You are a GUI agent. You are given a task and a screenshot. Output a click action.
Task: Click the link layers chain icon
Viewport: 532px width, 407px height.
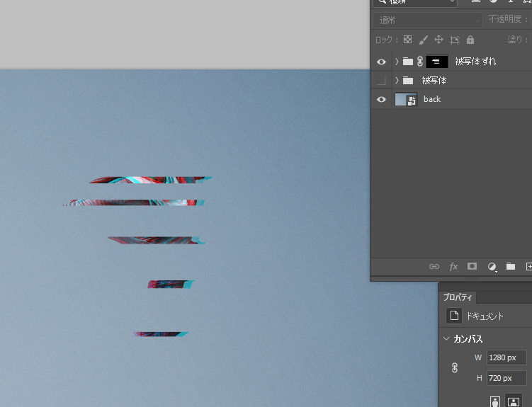pos(434,267)
